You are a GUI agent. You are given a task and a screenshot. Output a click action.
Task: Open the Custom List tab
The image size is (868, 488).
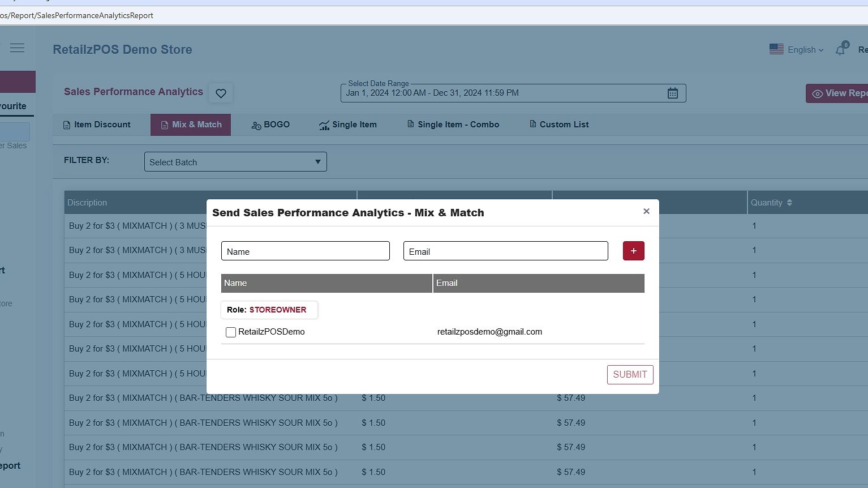pyautogui.click(x=559, y=125)
